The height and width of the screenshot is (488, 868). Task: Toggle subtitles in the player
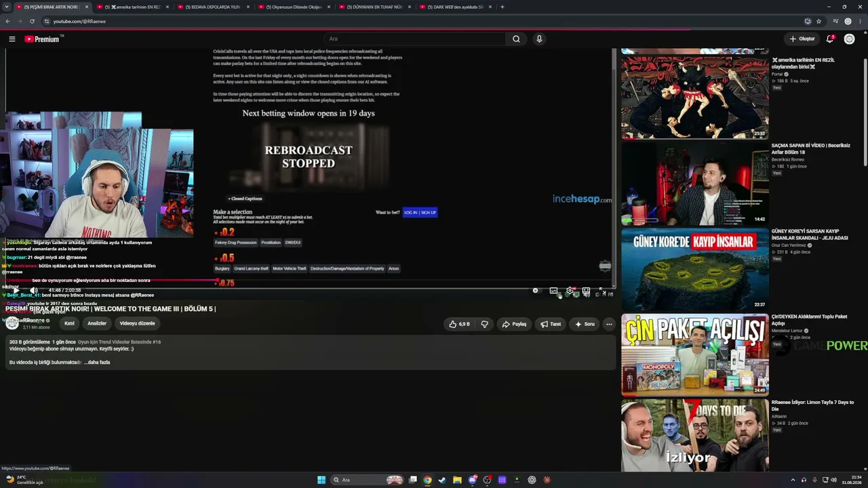click(x=553, y=291)
